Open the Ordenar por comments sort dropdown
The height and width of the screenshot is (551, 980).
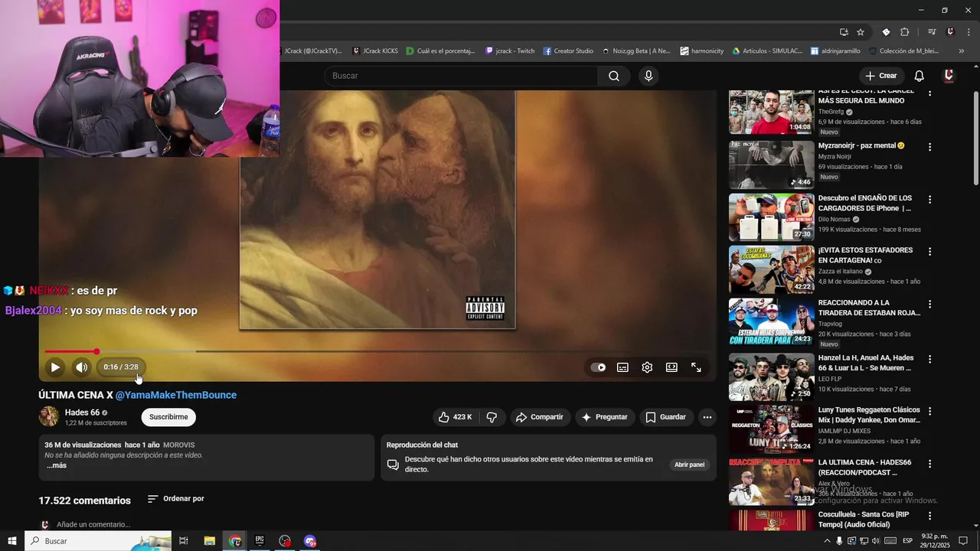(176, 499)
